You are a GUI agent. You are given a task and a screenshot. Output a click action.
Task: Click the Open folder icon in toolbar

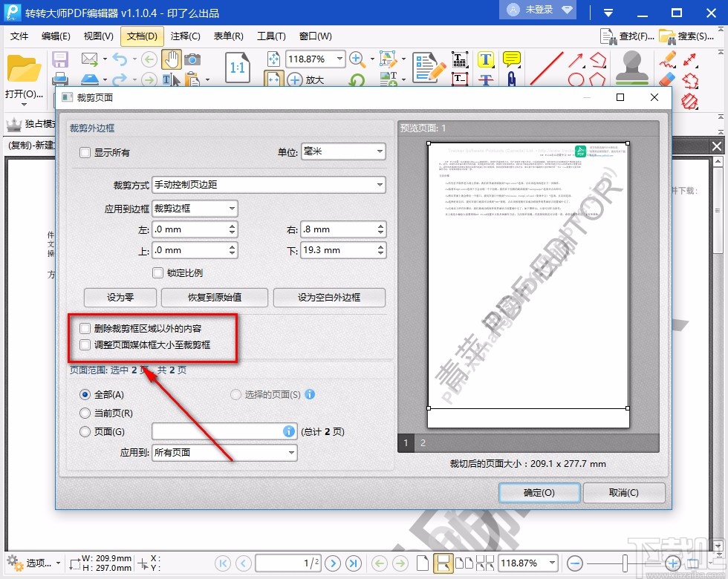[24, 68]
